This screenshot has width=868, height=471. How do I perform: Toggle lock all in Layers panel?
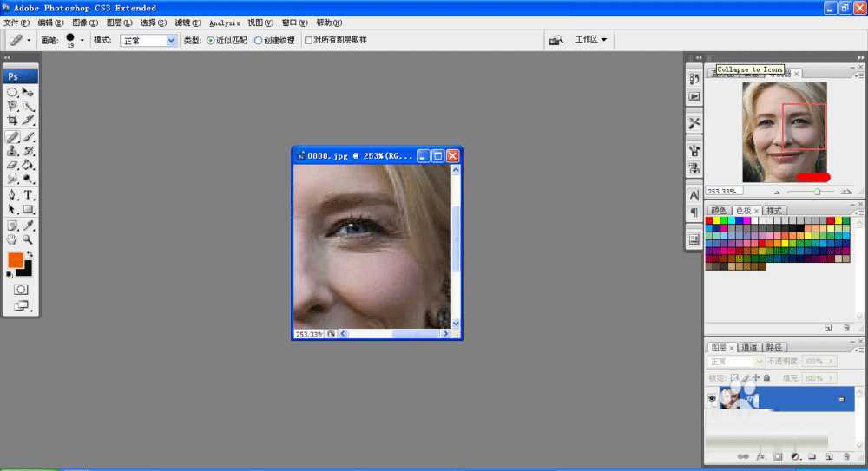pyautogui.click(x=766, y=378)
